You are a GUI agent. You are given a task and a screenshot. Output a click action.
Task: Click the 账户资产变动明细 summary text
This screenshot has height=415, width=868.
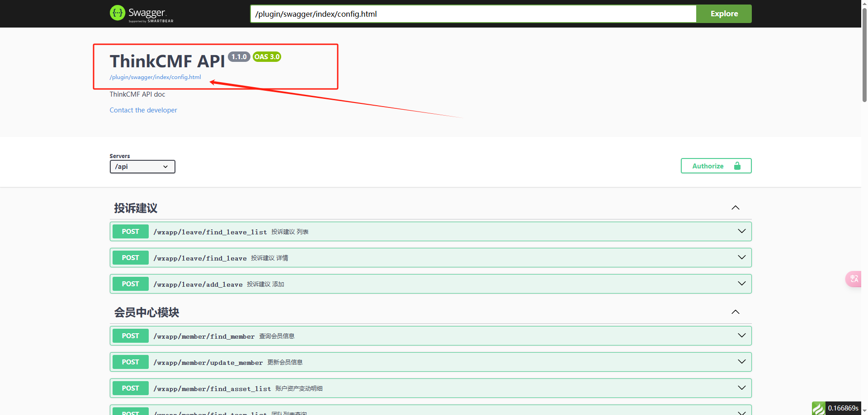[x=299, y=388]
